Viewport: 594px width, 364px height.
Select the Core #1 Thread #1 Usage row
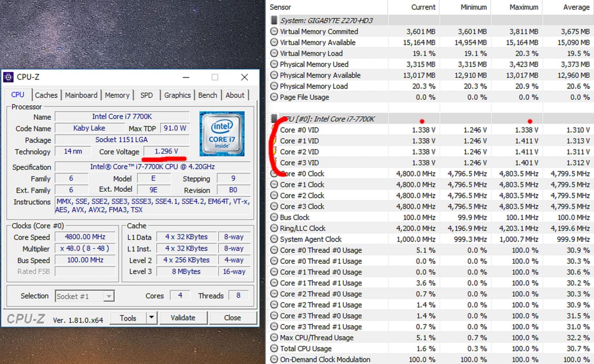(430, 283)
